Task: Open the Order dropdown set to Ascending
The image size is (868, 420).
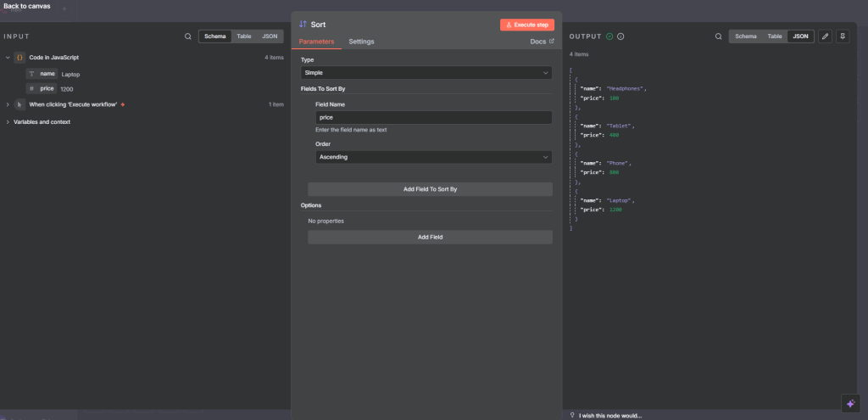Action: [x=433, y=157]
